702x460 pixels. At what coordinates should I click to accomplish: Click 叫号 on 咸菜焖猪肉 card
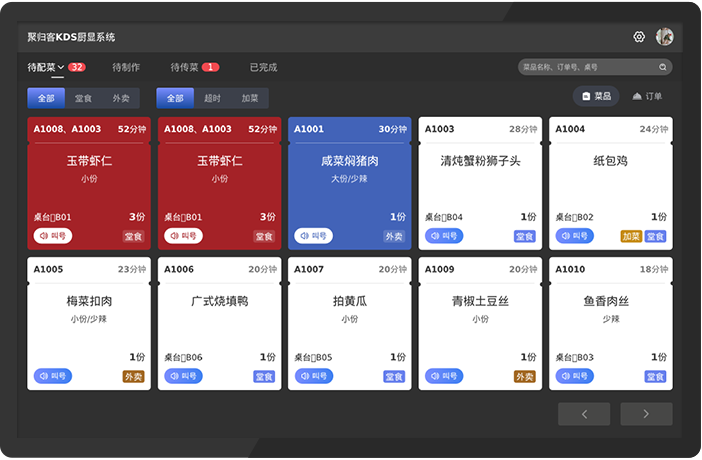point(313,236)
